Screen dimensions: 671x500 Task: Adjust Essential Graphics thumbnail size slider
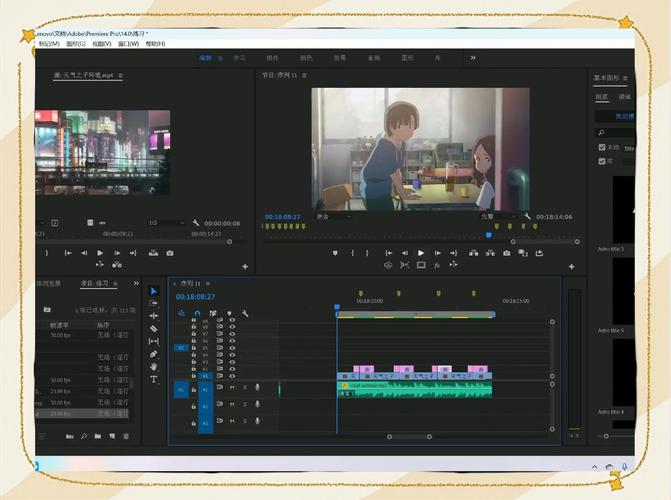(x=606, y=436)
